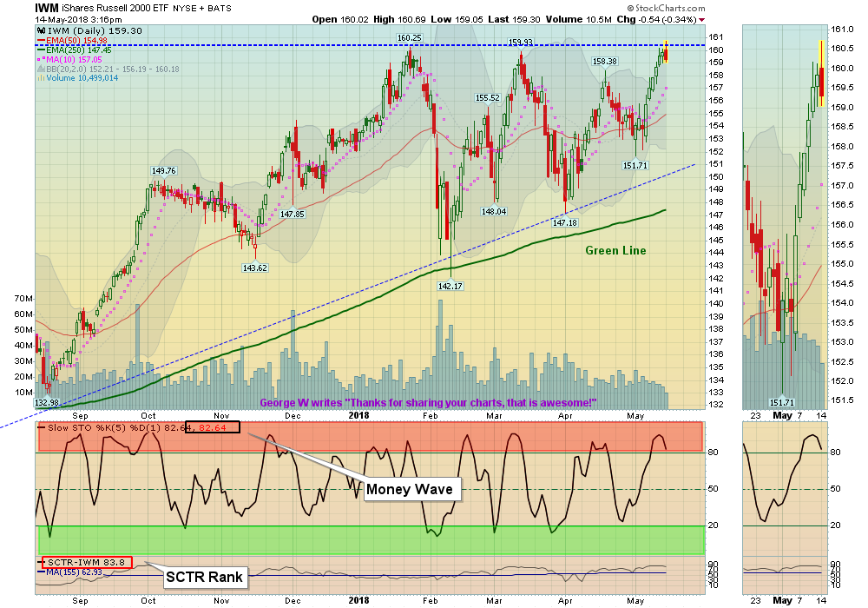Click the Volume histogram bars icon
Screen dimensions: 868x608
pos(42,76)
